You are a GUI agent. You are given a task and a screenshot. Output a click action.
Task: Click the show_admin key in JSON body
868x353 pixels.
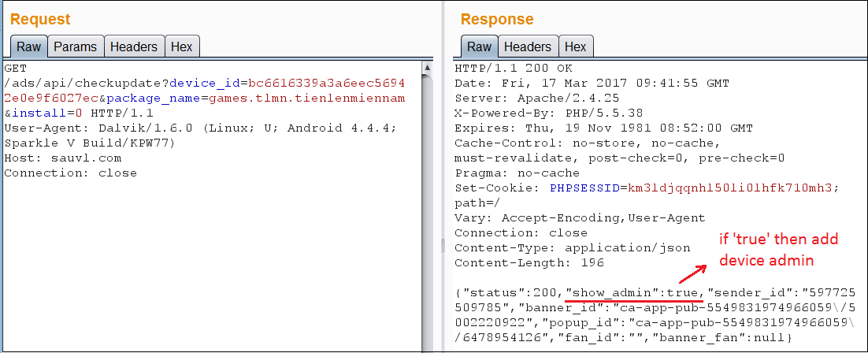pyautogui.click(x=616, y=292)
